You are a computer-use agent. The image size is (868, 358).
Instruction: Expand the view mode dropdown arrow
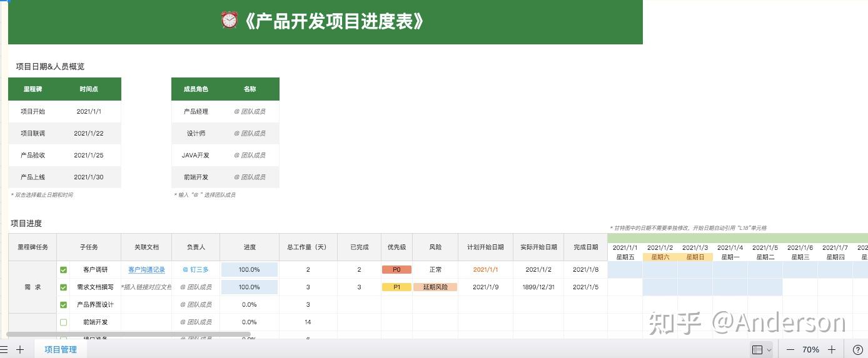[769, 350]
